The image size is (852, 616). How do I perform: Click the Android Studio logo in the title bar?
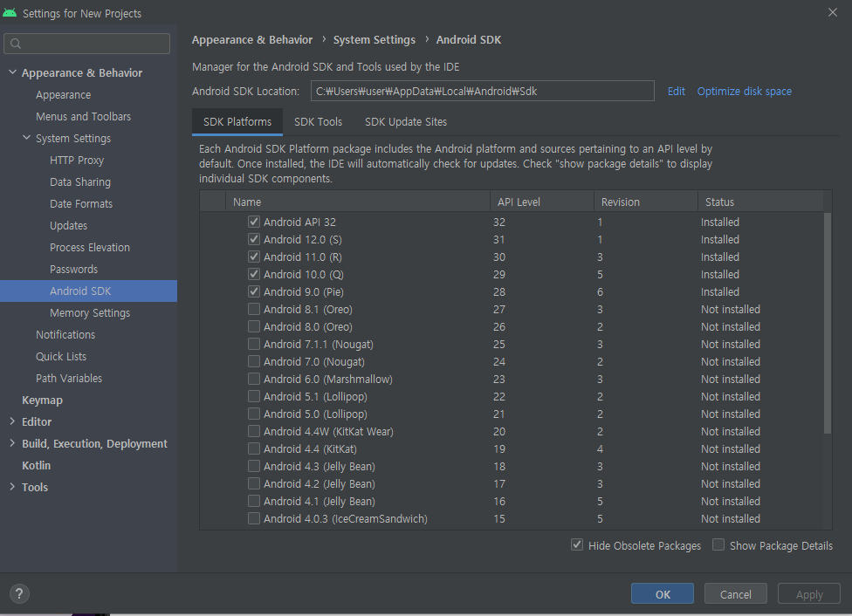point(10,12)
